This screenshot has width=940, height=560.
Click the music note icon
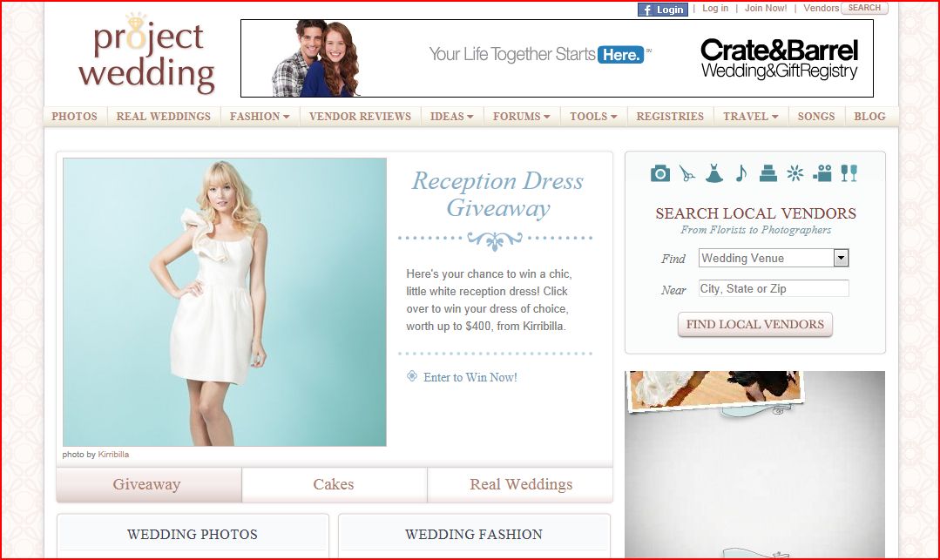[x=741, y=173]
